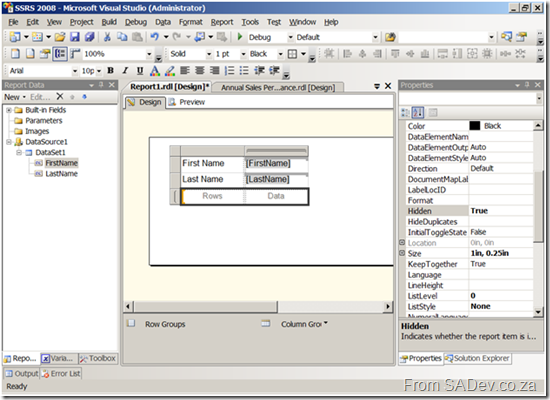The image size is (550, 400).
Task: Click the numbered list icon
Action: [x=229, y=71]
